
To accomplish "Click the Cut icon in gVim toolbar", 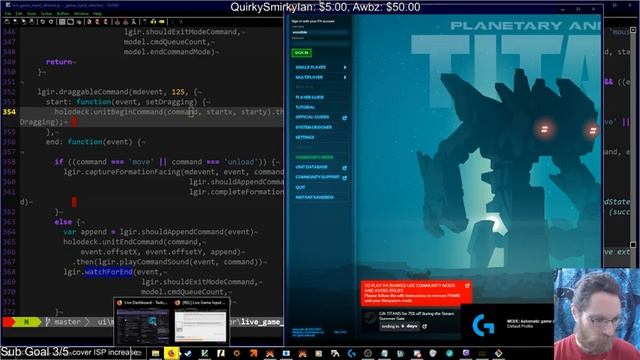I will (x=62, y=22).
